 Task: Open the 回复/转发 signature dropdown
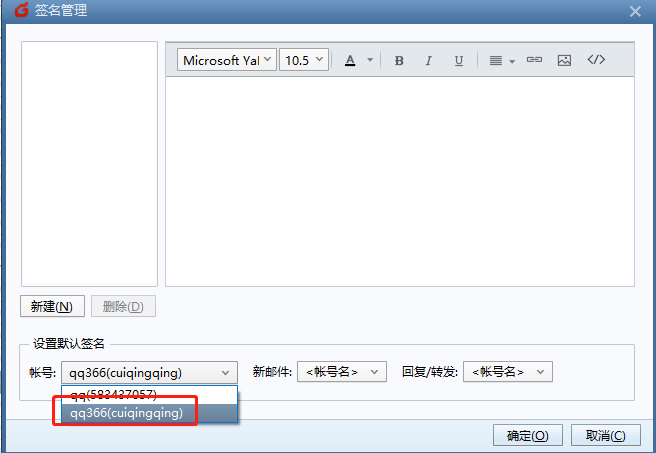coord(507,372)
